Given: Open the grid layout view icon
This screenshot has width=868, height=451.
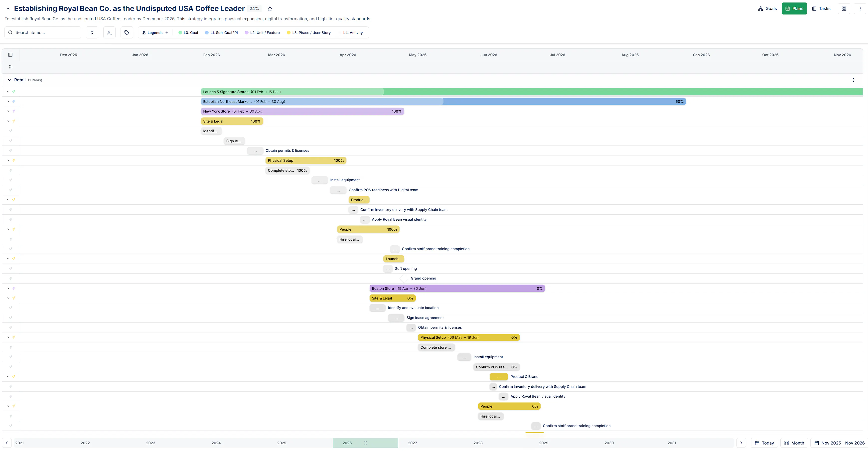Looking at the screenshot, I should (844, 9).
